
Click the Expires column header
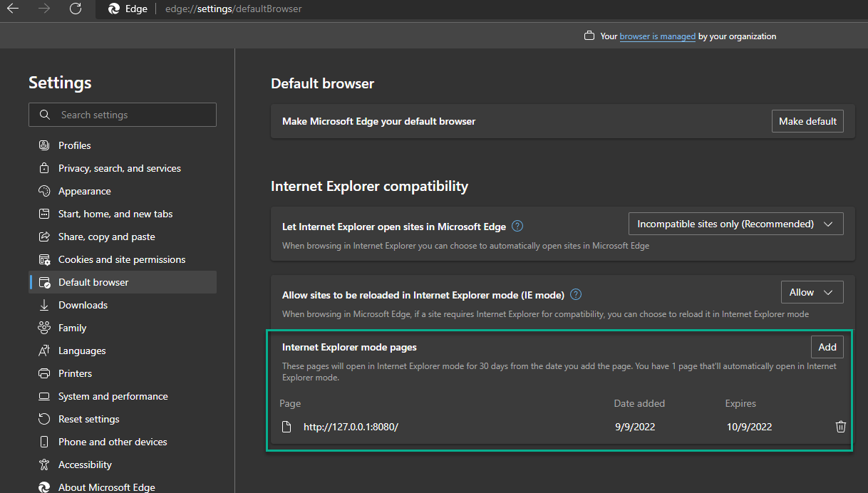(740, 403)
